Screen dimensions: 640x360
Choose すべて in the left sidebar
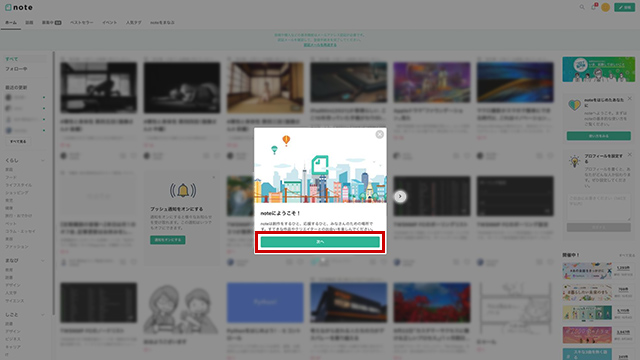[12, 59]
